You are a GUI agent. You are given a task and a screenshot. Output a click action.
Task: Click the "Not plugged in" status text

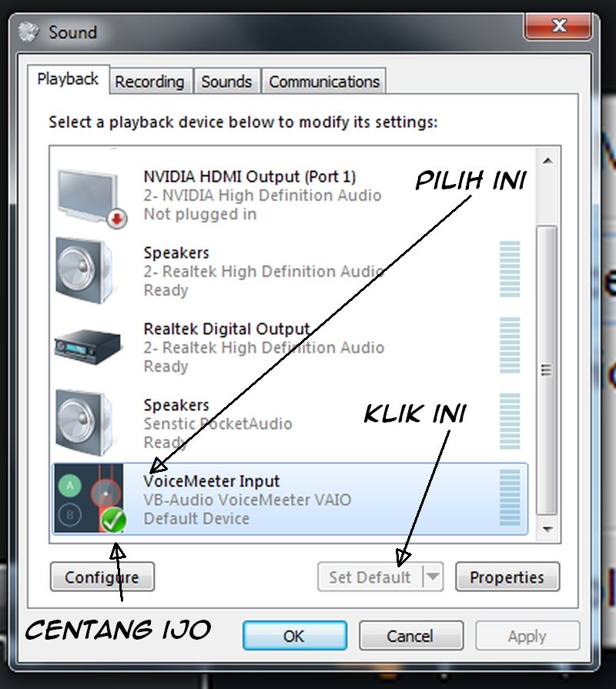tap(200, 215)
